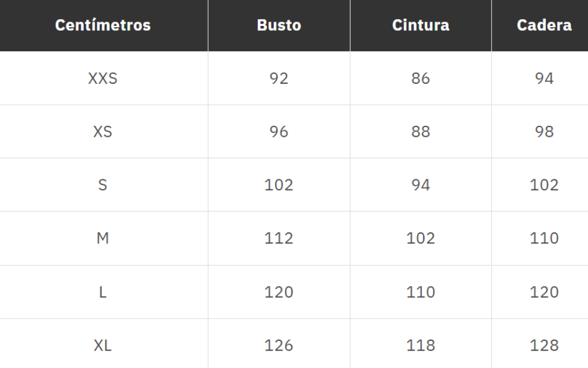Click the Busto column header
The height and width of the screenshot is (368, 588).
[x=279, y=25]
